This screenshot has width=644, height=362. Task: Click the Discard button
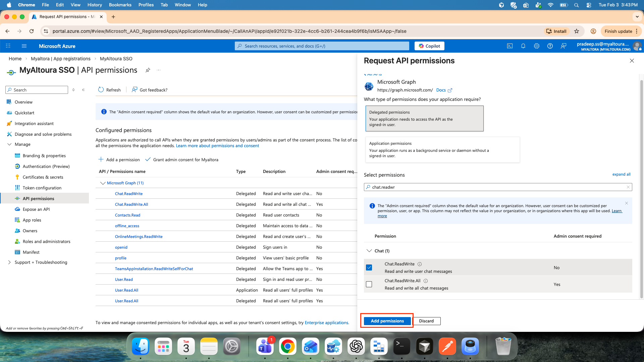click(x=426, y=321)
